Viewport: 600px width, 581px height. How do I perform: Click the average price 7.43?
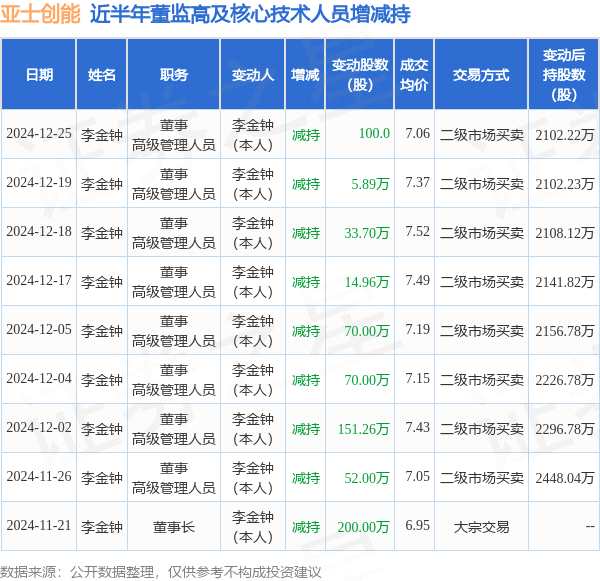417,428
